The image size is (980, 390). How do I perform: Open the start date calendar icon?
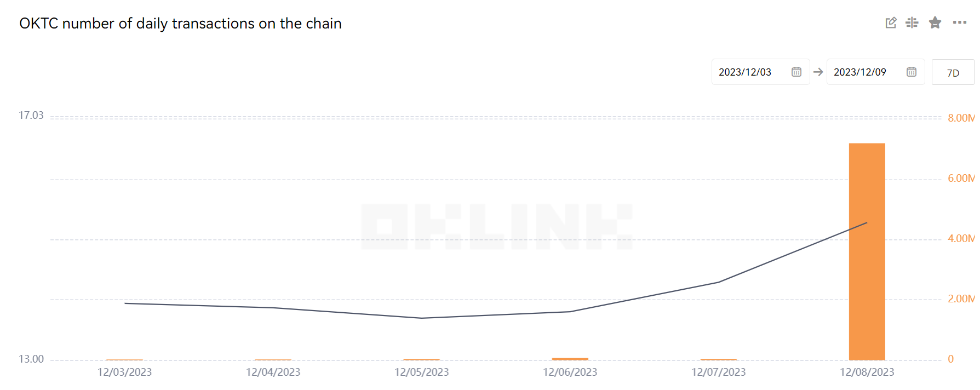pyautogui.click(x=796, y=72)
